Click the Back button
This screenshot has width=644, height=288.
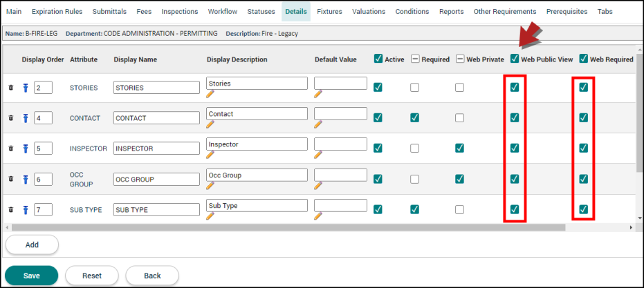(x=152, y=276)
